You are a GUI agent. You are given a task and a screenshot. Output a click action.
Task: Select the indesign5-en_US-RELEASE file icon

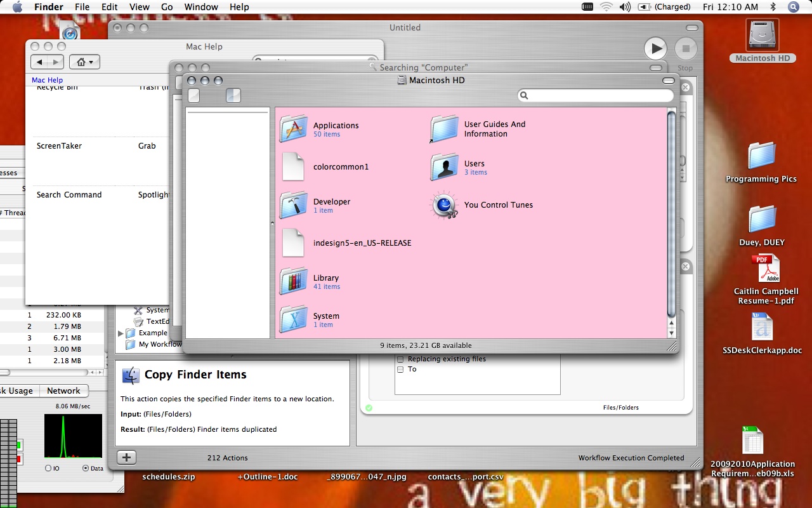tap(294, 243)
